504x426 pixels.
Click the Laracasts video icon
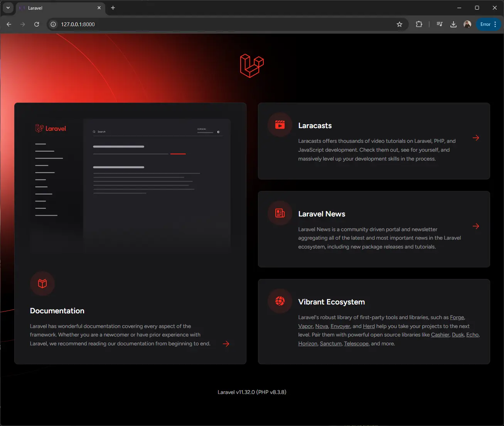point(280,125)
